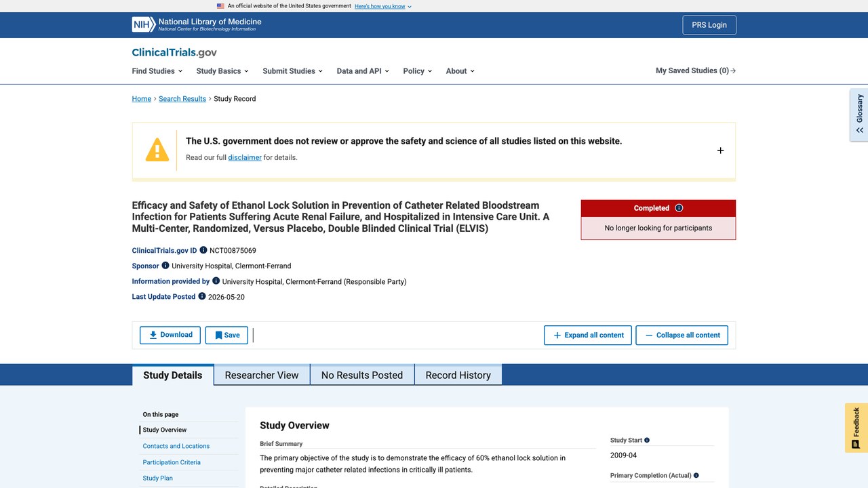The height and width of the screenshot is (488, 868).
Task: Open the Data and API dropdown
Action: coord(363,71)
